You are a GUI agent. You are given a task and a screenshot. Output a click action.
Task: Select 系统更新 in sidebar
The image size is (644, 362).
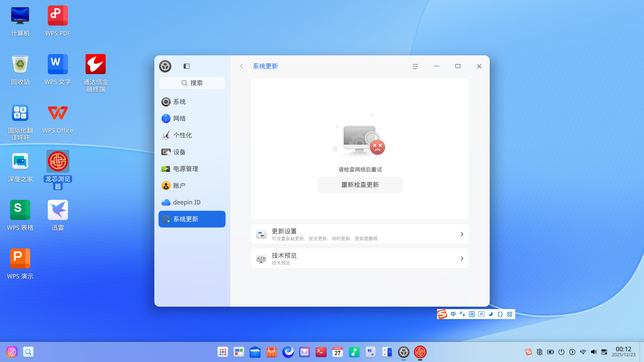pos(192,219)
